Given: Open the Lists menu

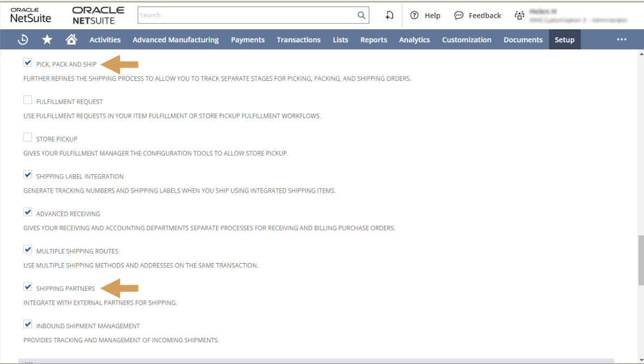Looking at the screenshot, I should point(340,40).
